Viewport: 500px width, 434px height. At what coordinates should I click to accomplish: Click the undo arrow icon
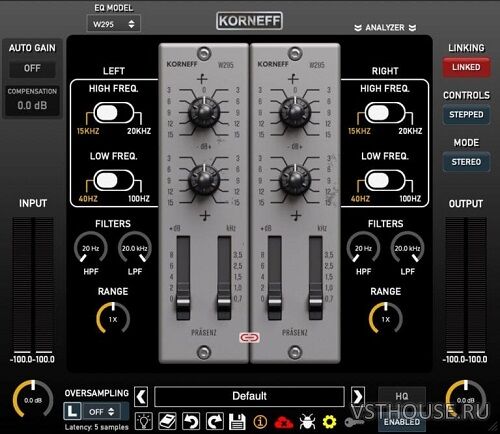(191, 421)
